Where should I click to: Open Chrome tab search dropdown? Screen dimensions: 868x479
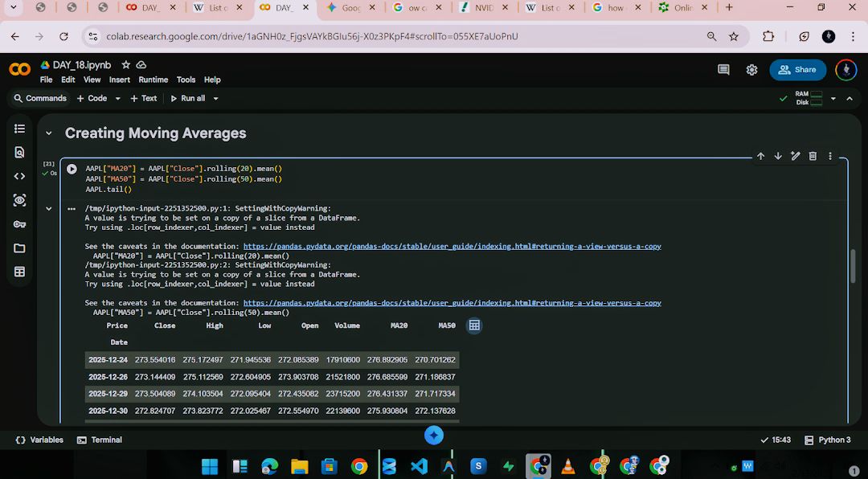14,8
